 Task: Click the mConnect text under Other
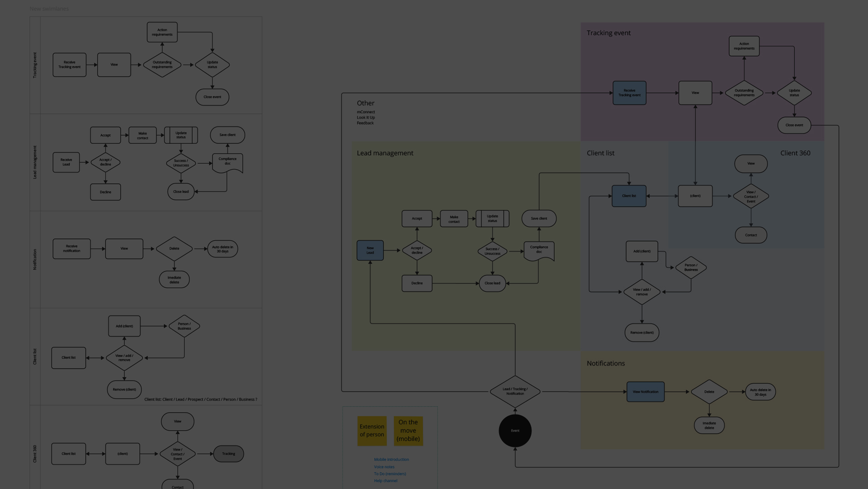tap(366, 112)
